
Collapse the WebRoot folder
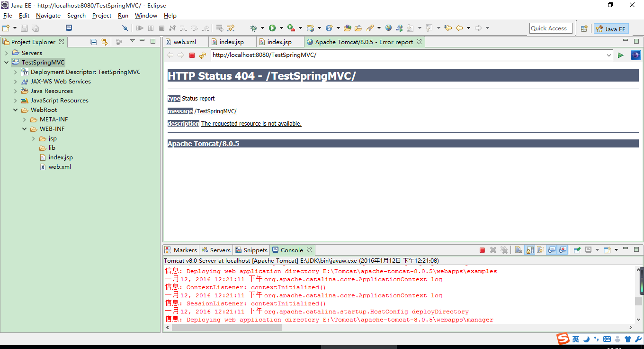(x=15, y=110)
